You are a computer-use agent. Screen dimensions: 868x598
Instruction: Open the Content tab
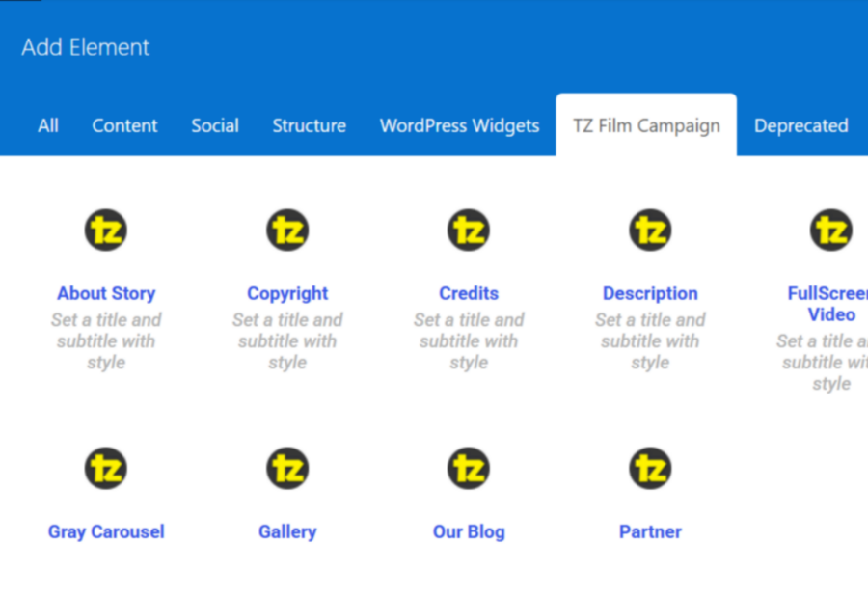(124, 125)
